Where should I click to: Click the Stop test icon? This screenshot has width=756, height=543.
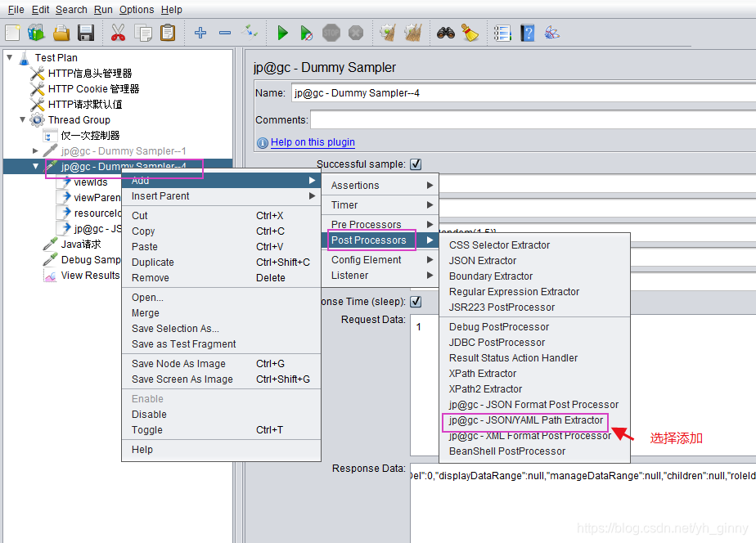[x=331, y=33]
